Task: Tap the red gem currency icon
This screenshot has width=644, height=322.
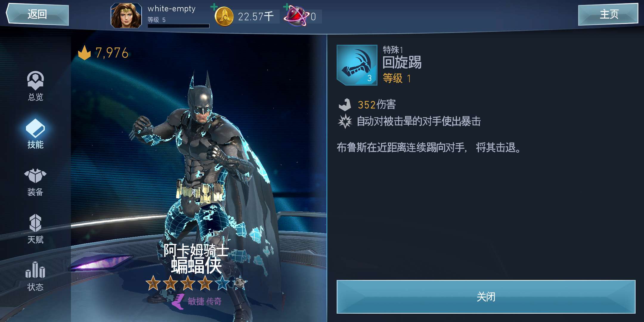Action: (x=296, y=16)
